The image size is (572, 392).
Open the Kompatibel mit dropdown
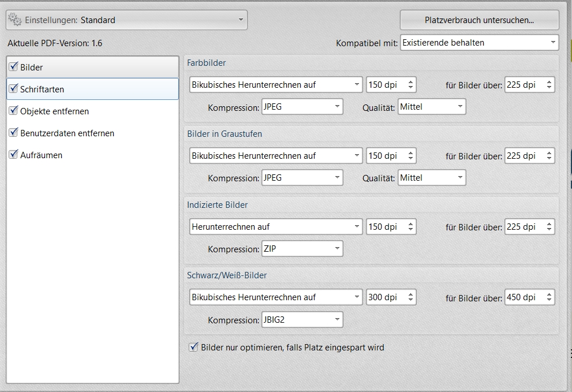pyautogui.click(x=479, y=43)
